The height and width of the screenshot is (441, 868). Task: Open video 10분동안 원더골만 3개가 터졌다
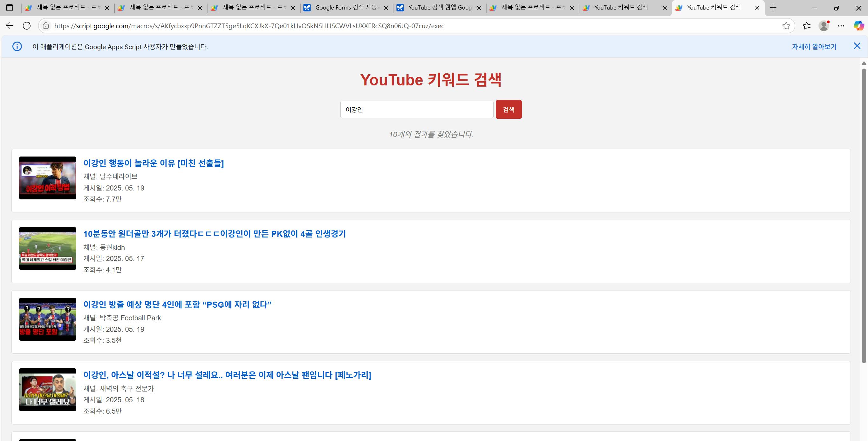(214, 234)
